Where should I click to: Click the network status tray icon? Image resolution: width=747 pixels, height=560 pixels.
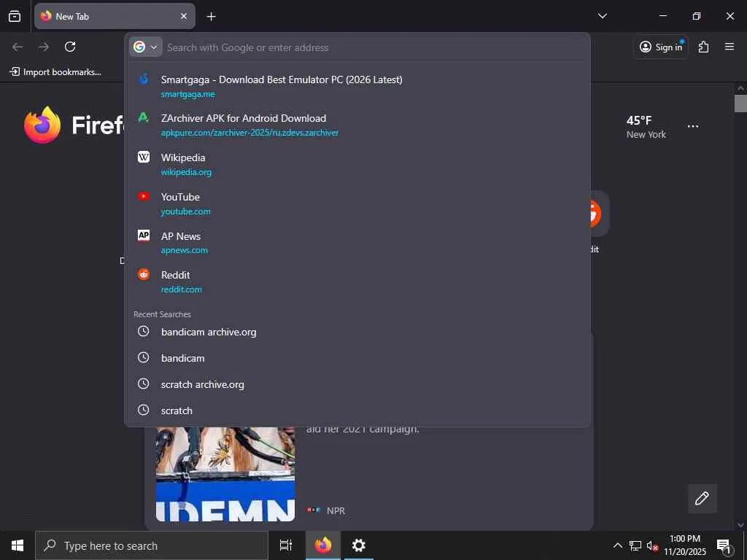coord(635,545)
